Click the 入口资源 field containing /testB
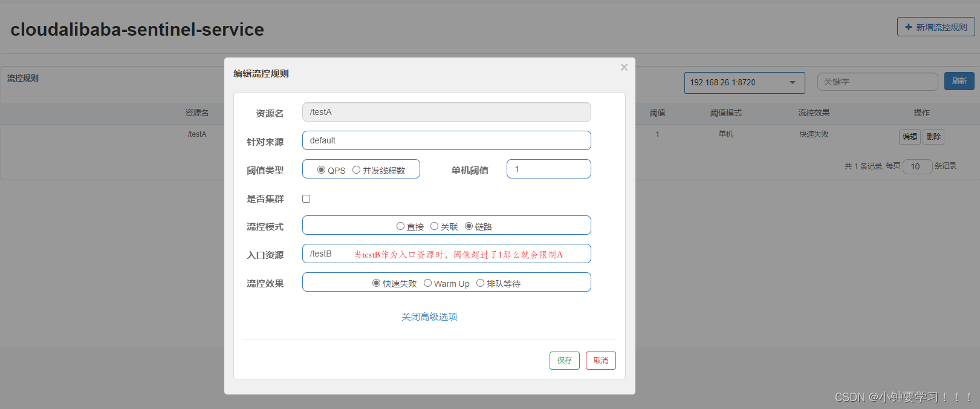980x409 pixels. [447, 254]
